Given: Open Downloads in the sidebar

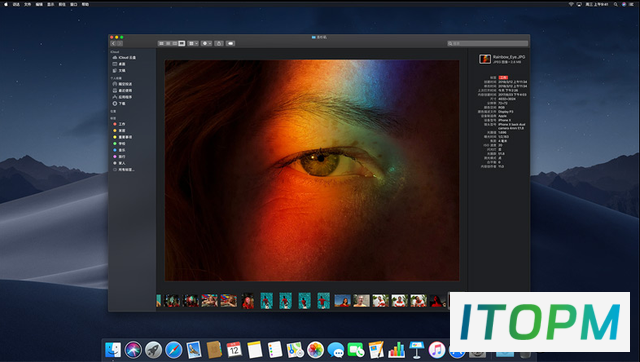Looking at the screenshot, I should click(x=119, y=104).
